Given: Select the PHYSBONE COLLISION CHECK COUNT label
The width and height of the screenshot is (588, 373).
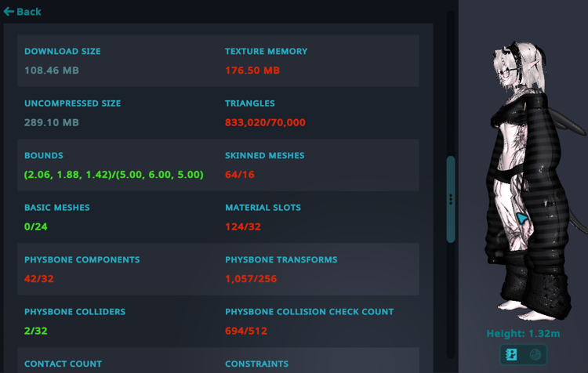Looking at the screenshot, I should tap(310, 312).
